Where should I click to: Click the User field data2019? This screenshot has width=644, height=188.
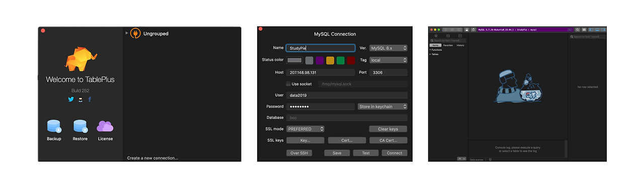tap(347, 95)
